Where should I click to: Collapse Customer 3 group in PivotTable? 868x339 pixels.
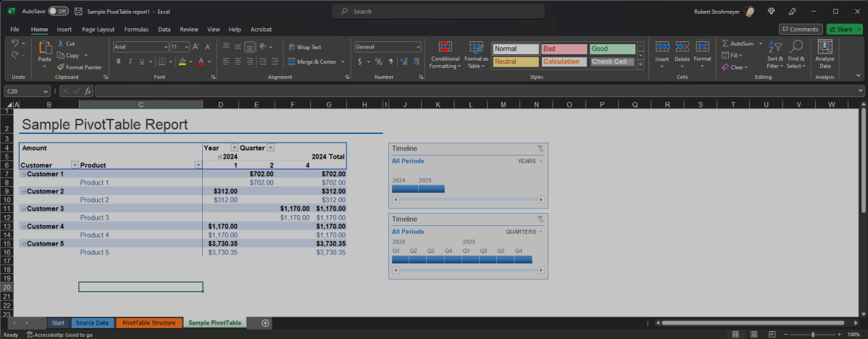coord(23,209)
